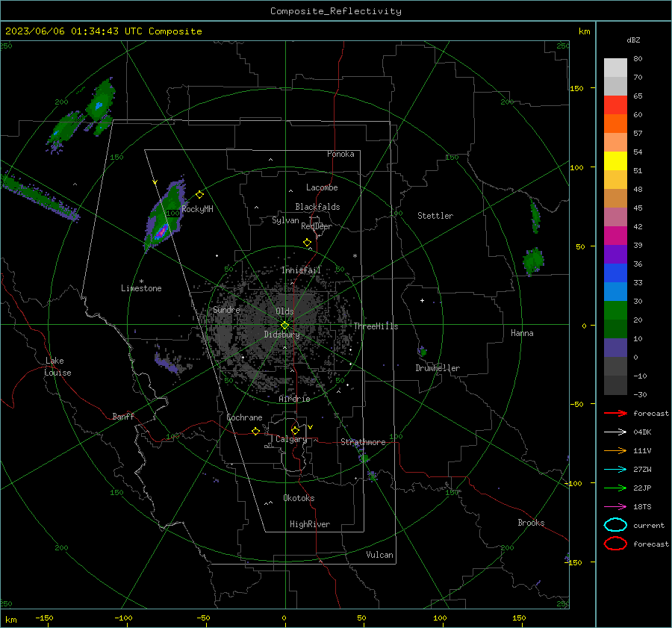
Task: Select the Sundre label
Action: coord(226,310)
